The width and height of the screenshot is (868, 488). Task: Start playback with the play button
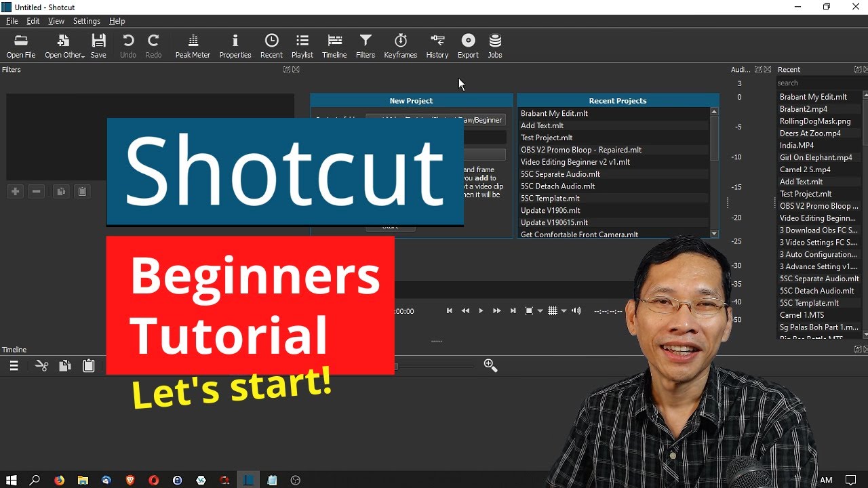point(481,311)
